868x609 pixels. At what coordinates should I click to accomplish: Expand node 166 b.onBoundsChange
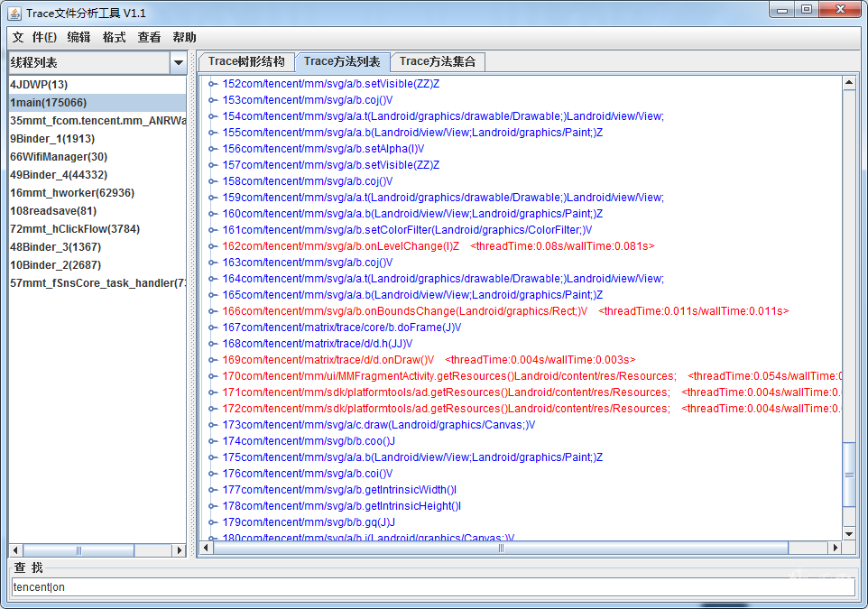click(x=212, y=311)
